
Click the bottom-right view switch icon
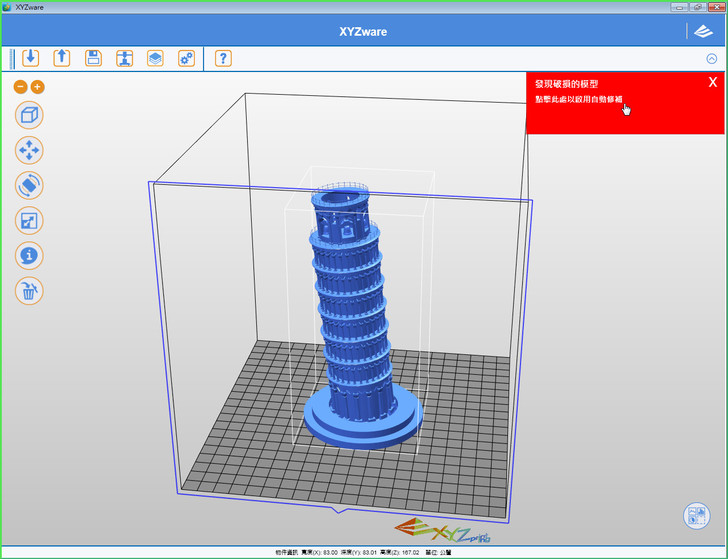pos(696,516)
